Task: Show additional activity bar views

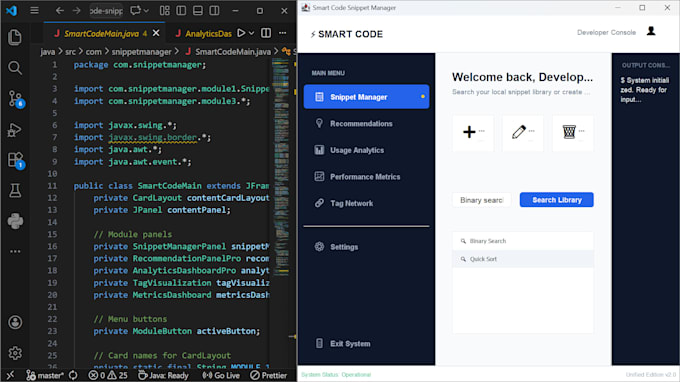Action: [15, 251]
